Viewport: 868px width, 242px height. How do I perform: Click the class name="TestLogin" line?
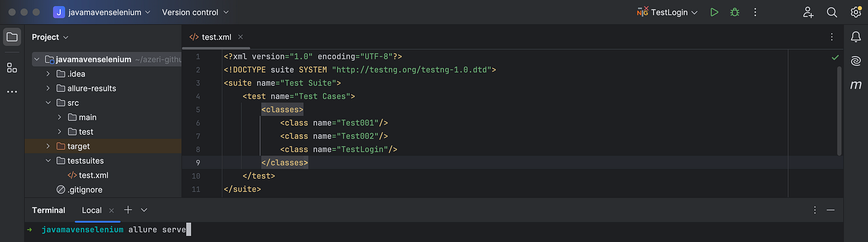point(339,150)
